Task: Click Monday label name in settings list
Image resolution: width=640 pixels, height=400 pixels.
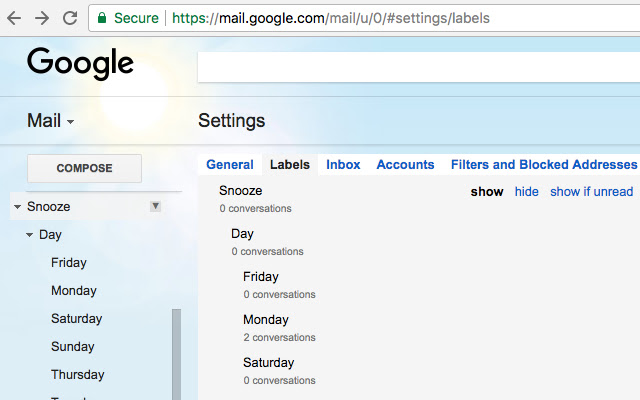Action: coord(266,320)
